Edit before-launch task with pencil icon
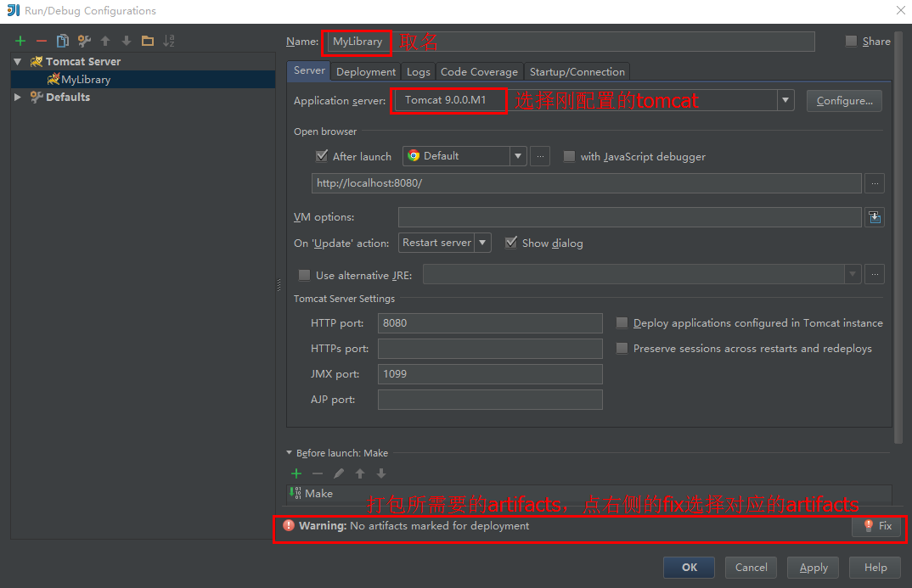Viewport: 912px width, 588px height. pos(339,473)
